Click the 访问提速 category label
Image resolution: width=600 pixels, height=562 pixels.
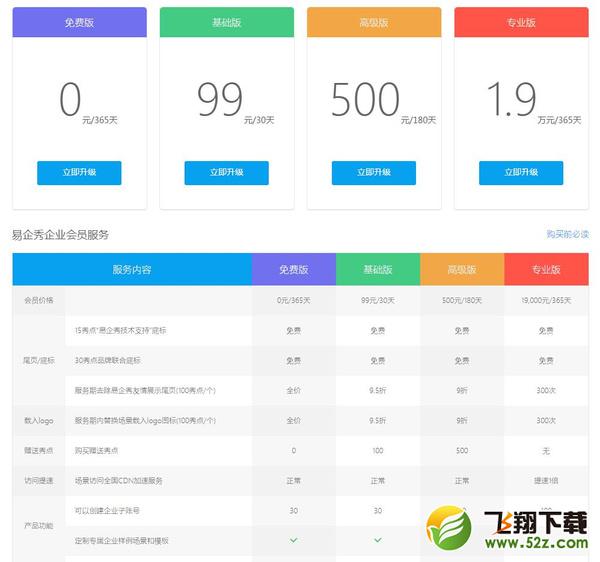tap(39, 480)
